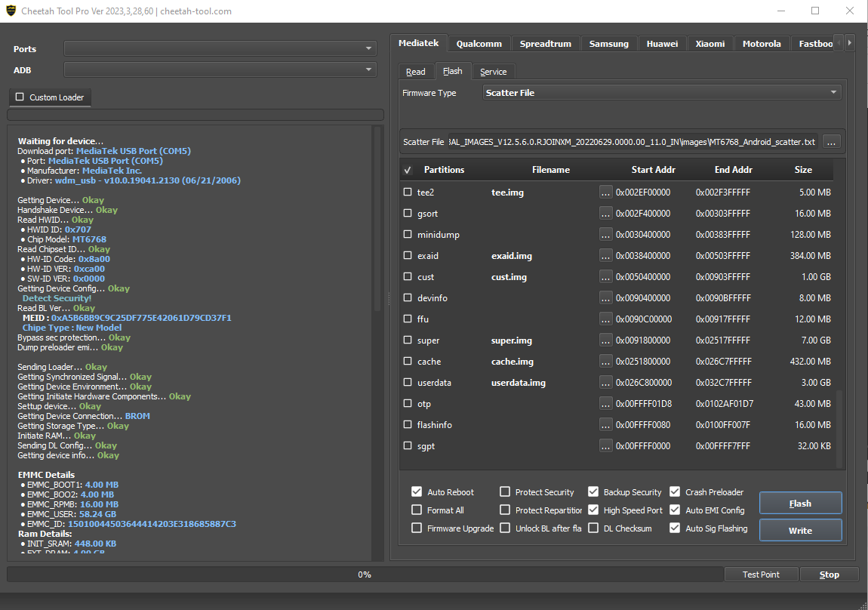
Task: Check the super partition checkbox
Action: pyautogui.click(x=408, y=340)
